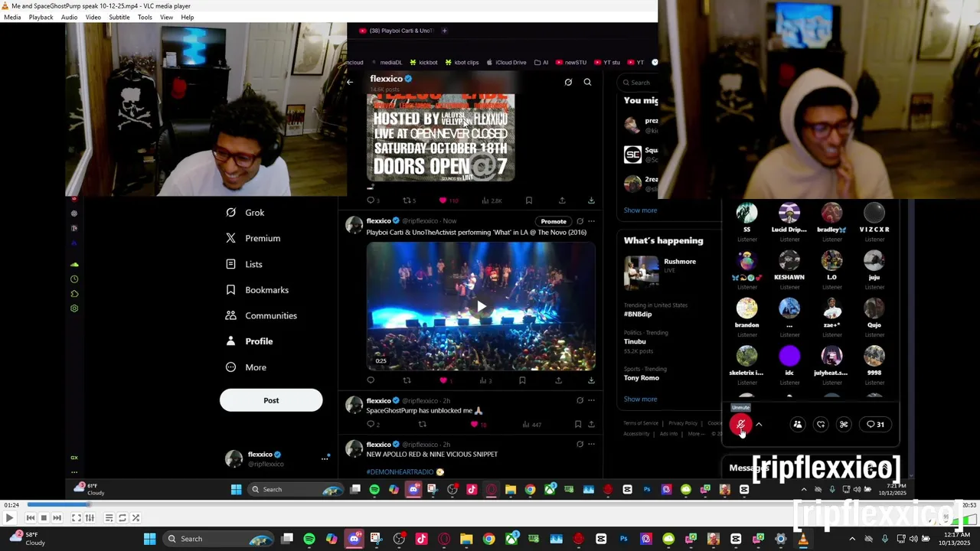Open Lists in X sidebar
The image size is (980, 551).
coord(243,264)
